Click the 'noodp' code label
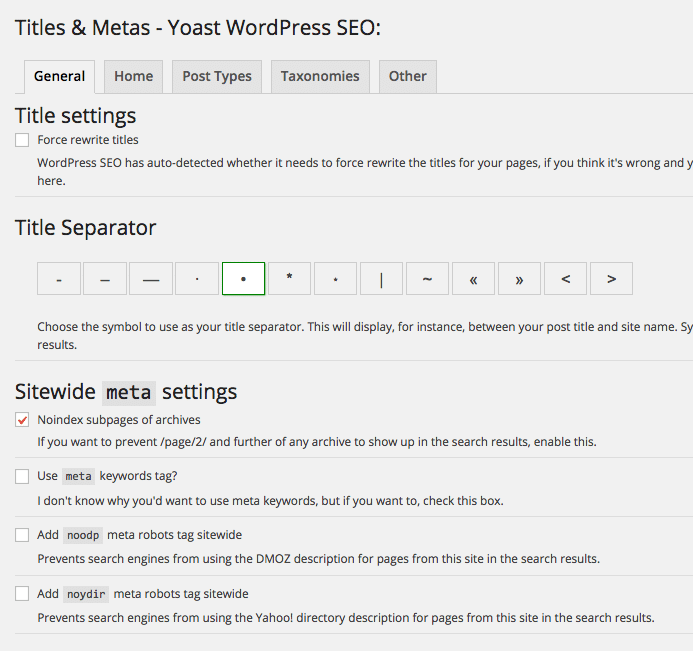The width and height of the screenshot is (693, 651). point(83,535)
